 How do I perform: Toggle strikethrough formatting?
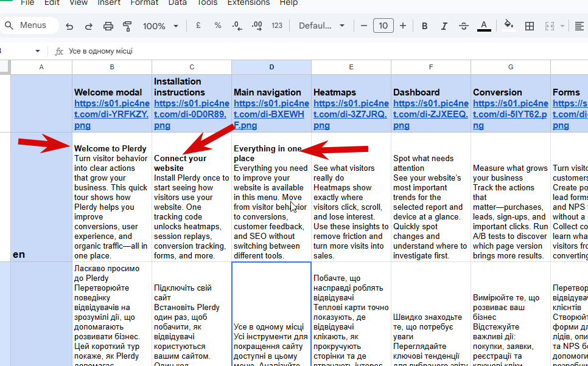[464, 26]
